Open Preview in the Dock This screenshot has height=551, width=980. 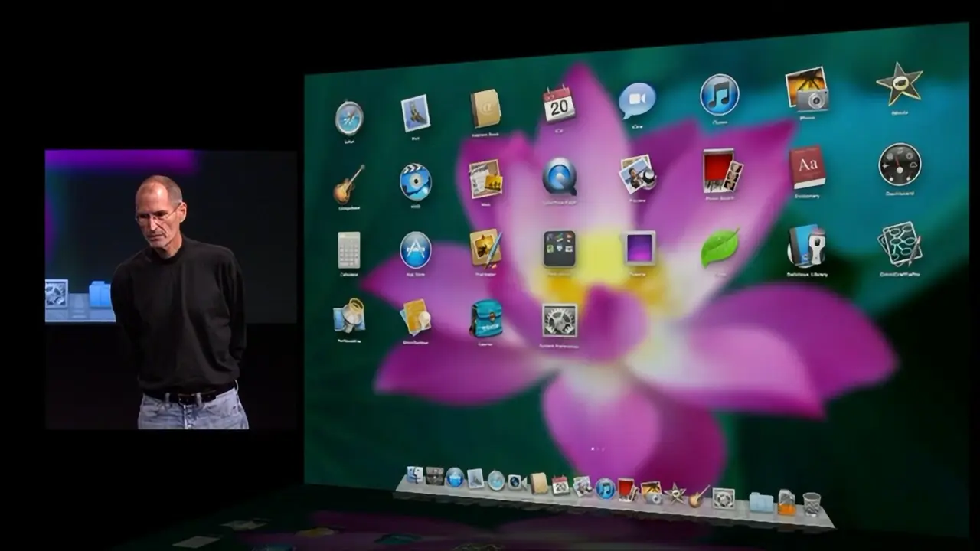click(x=583, y=487)
